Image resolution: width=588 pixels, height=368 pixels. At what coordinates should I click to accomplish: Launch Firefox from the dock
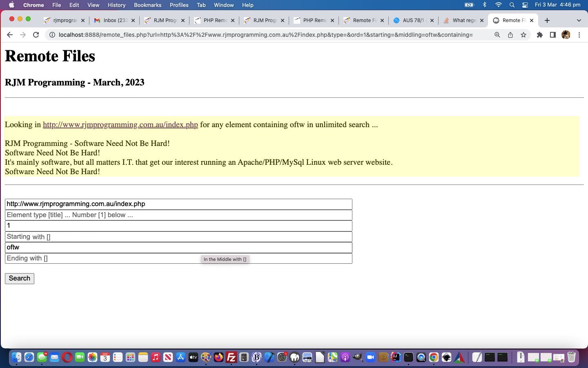coord(218,357)
